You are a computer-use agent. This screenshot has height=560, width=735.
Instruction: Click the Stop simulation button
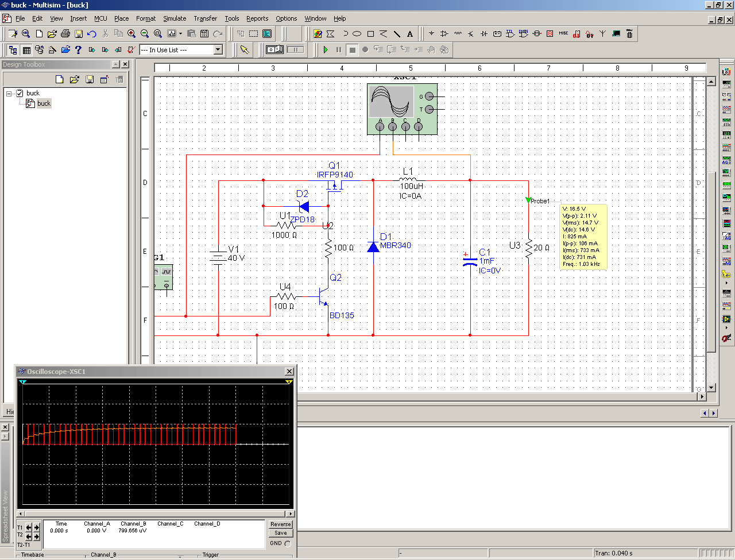[353, 50]
